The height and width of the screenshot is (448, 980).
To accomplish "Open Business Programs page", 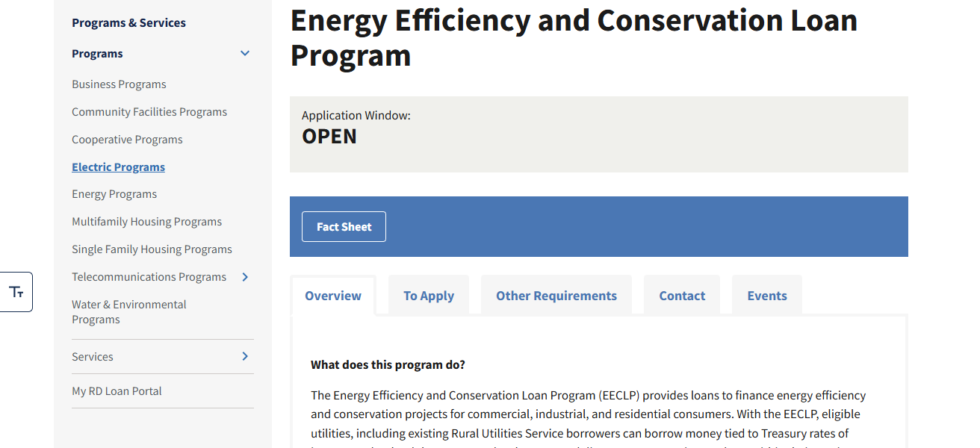I will point(119,84).
